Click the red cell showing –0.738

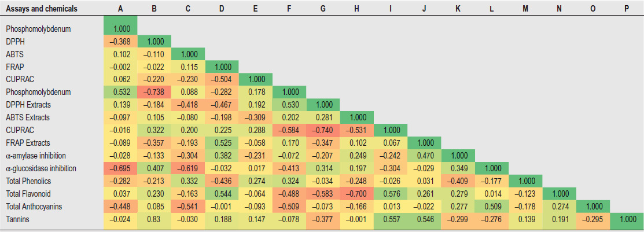(154, 92)
